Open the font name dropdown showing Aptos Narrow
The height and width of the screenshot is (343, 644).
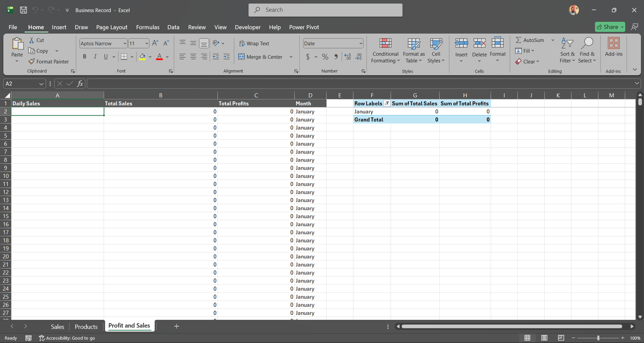125,43
